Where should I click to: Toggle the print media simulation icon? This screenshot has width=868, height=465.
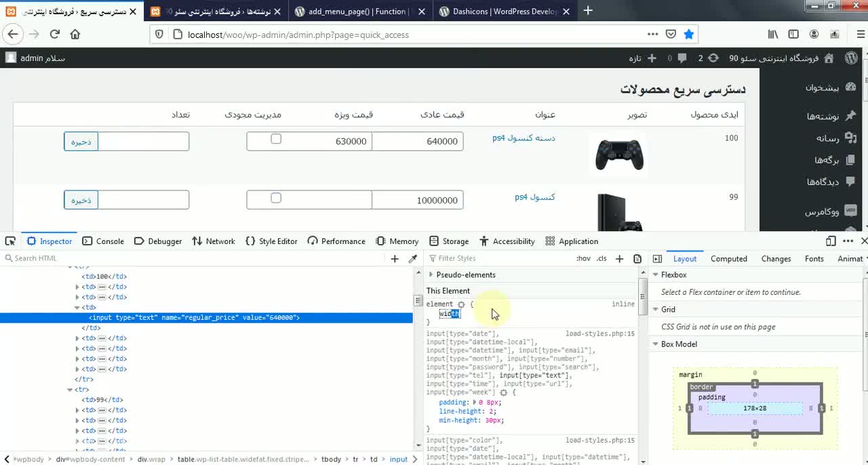(x=636, y=258)
